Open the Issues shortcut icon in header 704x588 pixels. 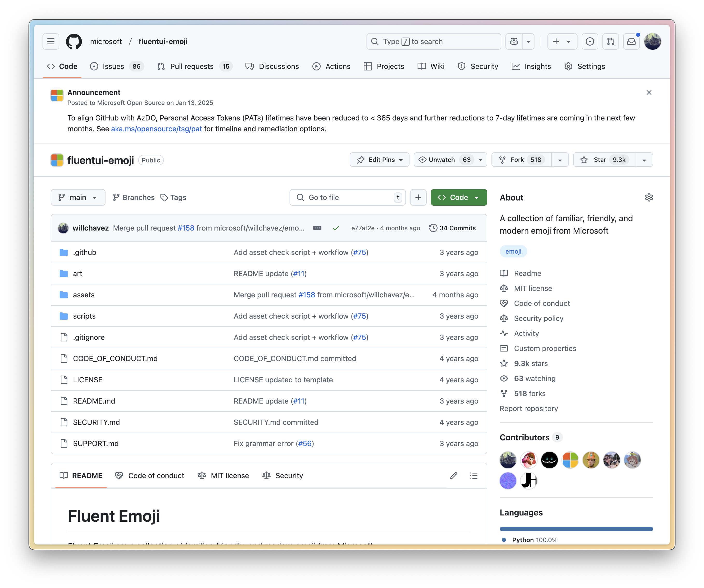(590, 41)
